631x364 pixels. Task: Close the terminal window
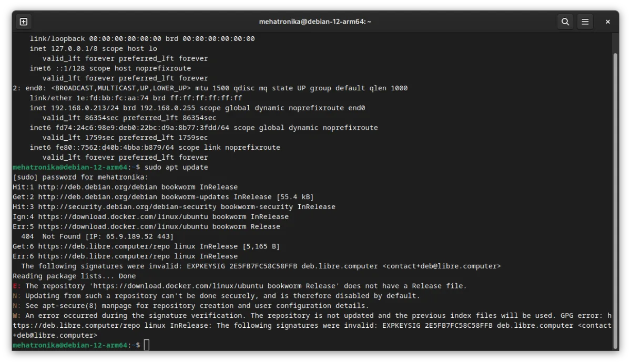pyautogui.click(x=607, y=22)
